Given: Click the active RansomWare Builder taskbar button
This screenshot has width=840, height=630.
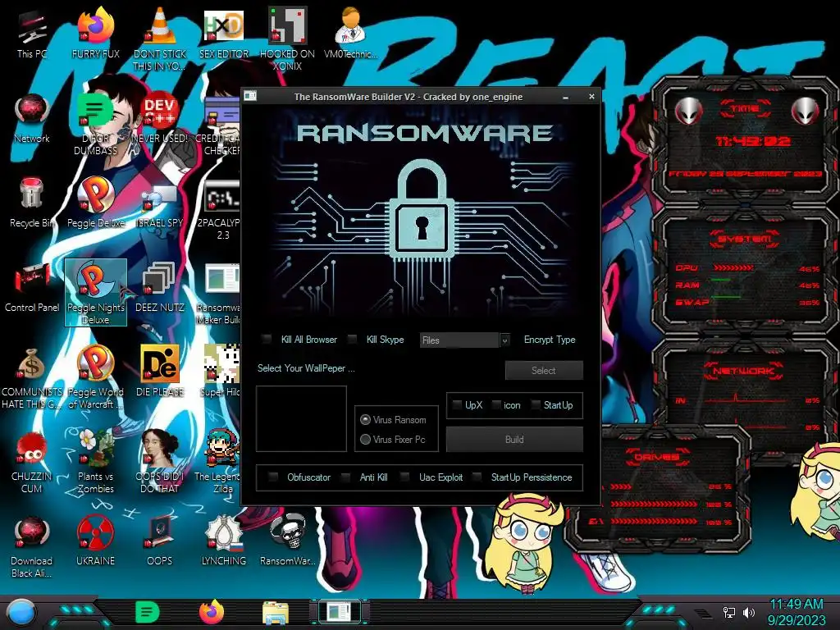Looking at the screenshot, I should tap(339, 612).
